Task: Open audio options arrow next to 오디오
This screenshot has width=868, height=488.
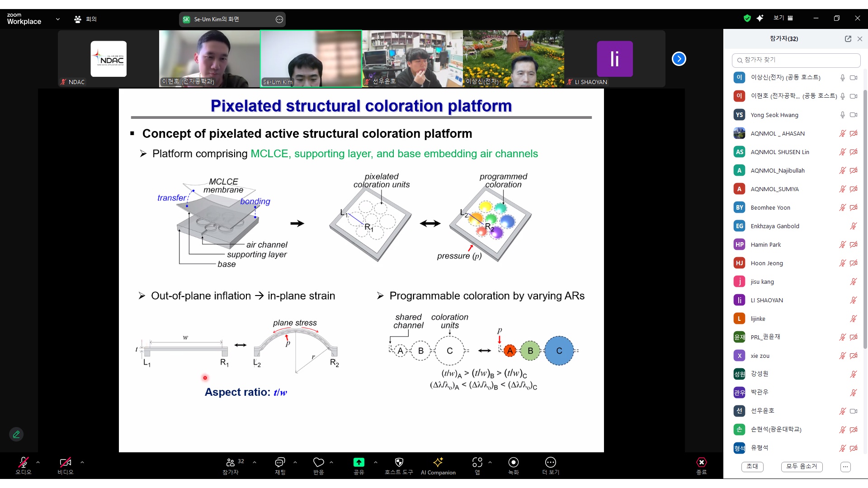Action: click(x=38, y=462)
